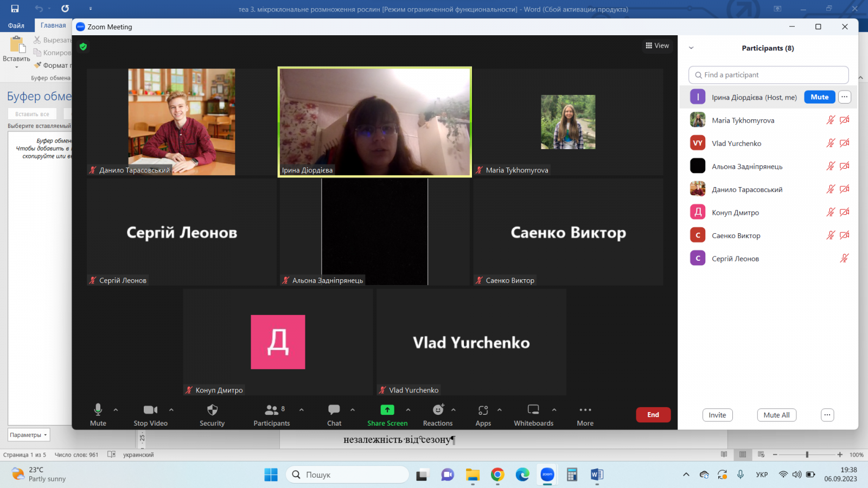Image resolution: width=868 pixels, height=488 pixels.
Task: Click the green encryption shield icon
Action: pyautogui.click(x=83, y=47)
